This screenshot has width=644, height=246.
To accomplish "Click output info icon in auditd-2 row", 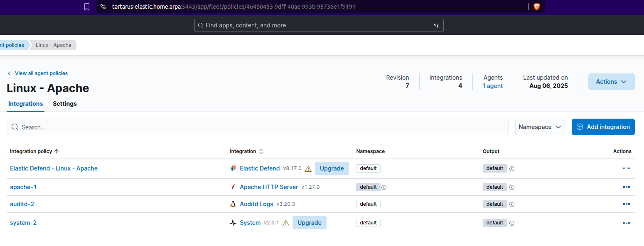I will click(x=512, y=205).
